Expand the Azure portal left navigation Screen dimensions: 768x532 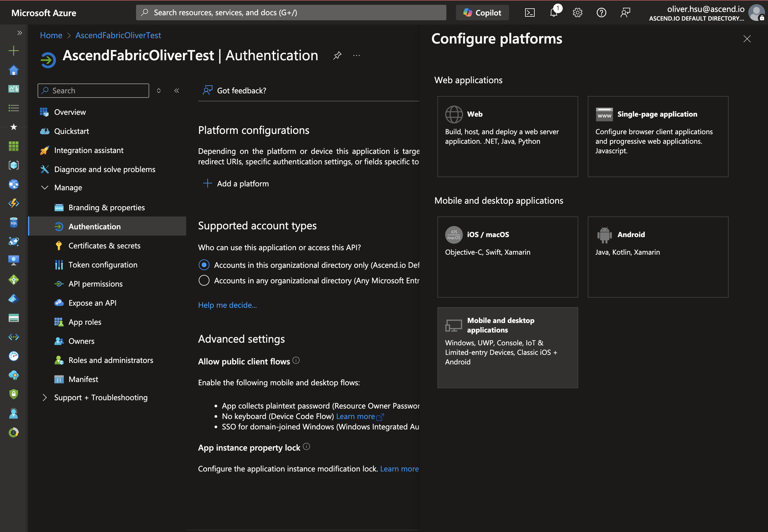pyautogui.click(x=19, y=33)
